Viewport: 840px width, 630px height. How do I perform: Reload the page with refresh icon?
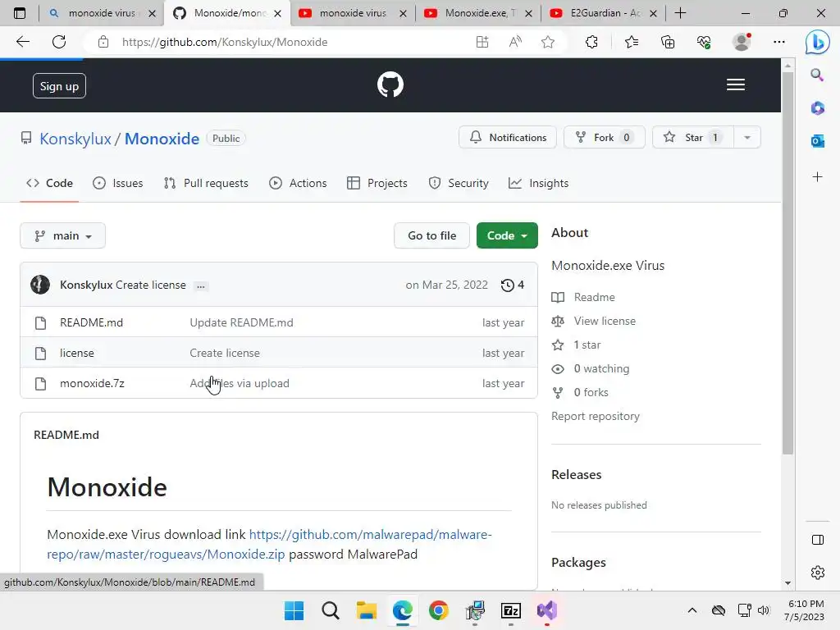(x=59, y=42)
